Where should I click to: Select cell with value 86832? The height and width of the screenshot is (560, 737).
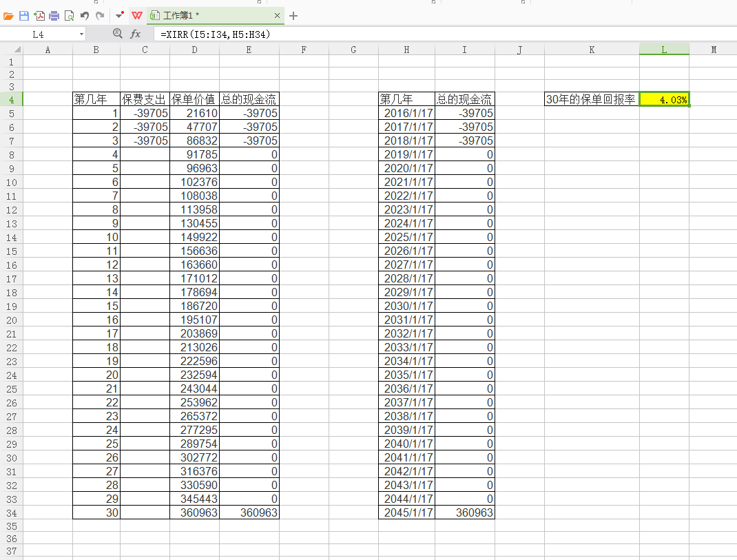click(x=195, y=141)
